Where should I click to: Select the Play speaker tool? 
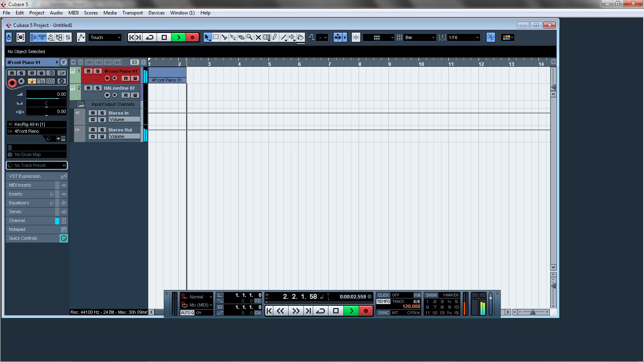click(x=292, y=37)
